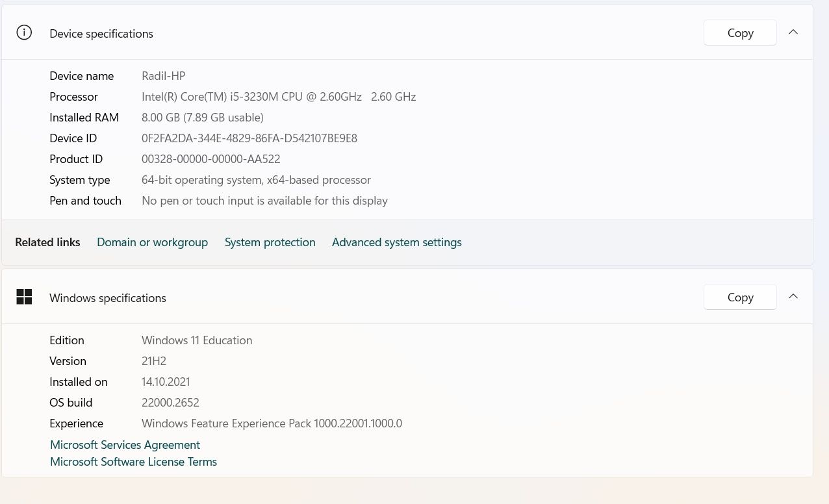Click the Device name label
The image size is (829, 504).
[x=81, y=76]
